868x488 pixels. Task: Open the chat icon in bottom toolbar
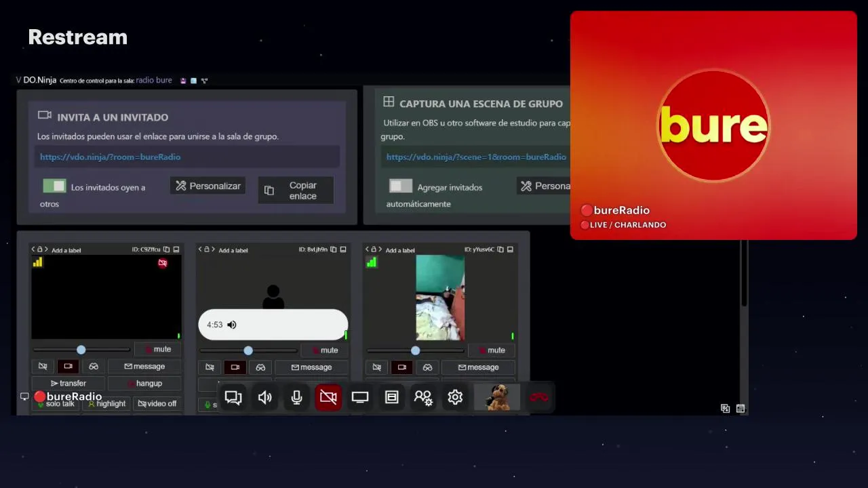click(x=233, y=398)
